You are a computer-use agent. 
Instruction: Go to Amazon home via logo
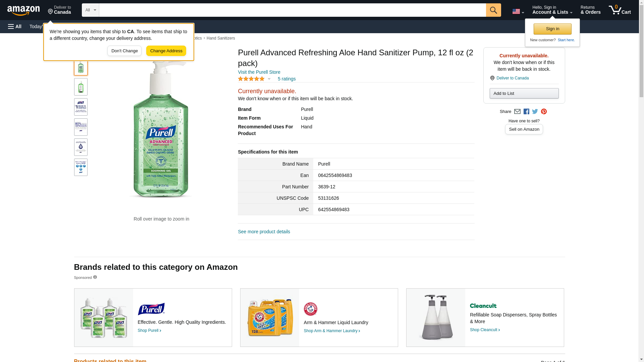[23, 10]
